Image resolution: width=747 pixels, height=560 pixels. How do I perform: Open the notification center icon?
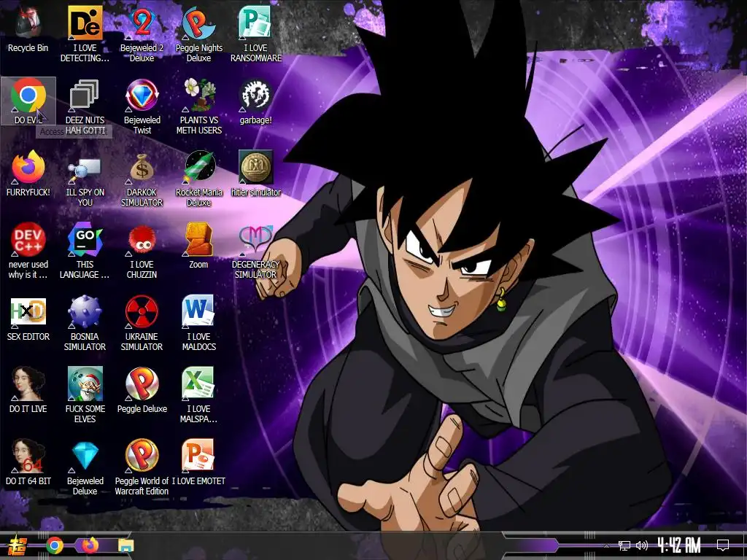tap(723, 545)
